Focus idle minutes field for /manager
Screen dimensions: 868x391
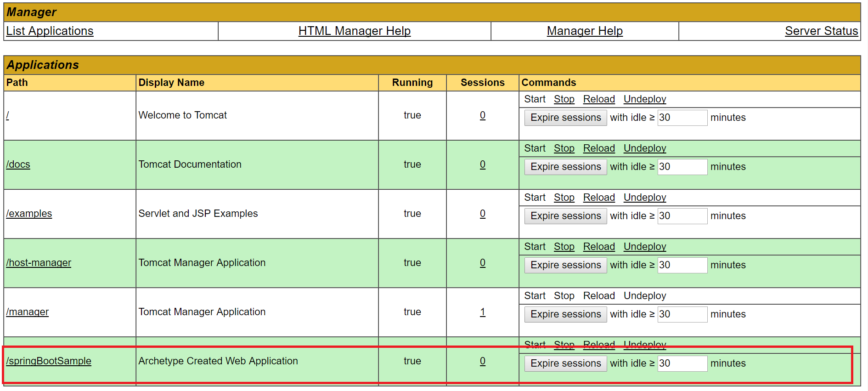tap(682, 314)
